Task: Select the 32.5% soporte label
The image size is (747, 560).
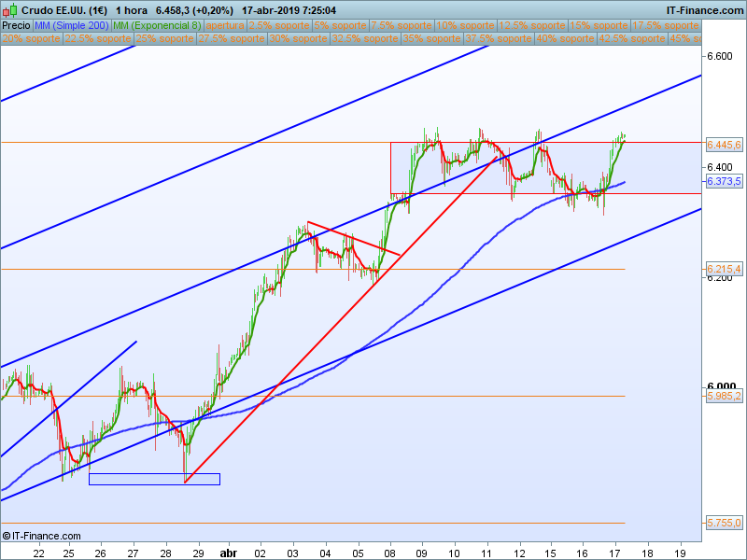Action: [x=365, y=38]
